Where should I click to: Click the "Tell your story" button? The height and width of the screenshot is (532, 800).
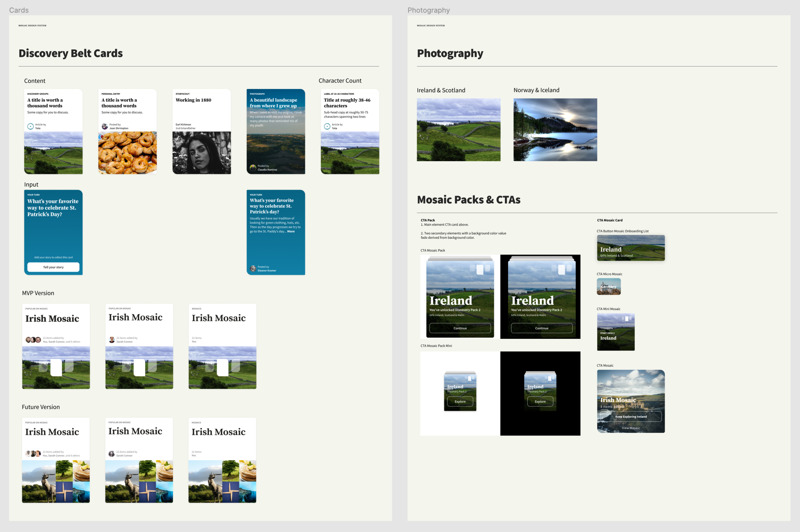tap(53, 267)
